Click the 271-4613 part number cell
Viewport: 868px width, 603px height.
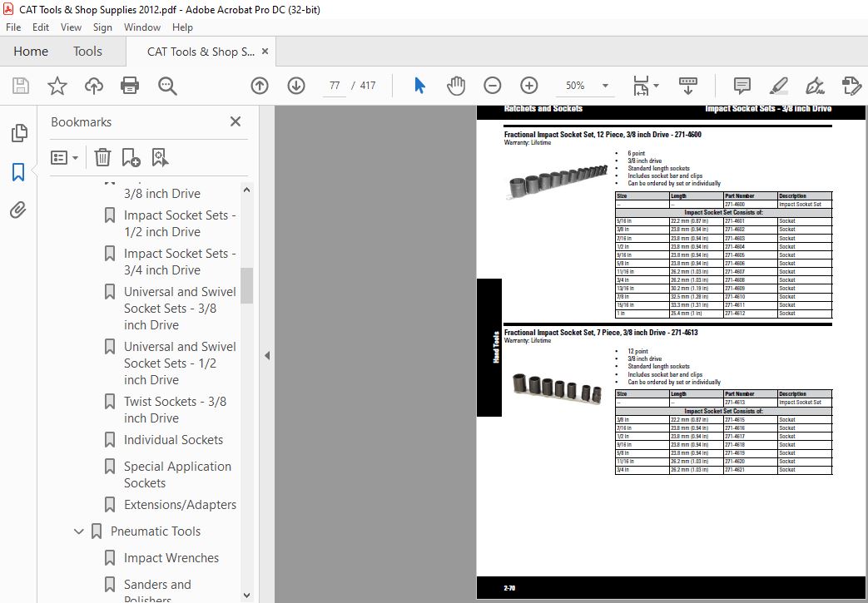(750, 403)
